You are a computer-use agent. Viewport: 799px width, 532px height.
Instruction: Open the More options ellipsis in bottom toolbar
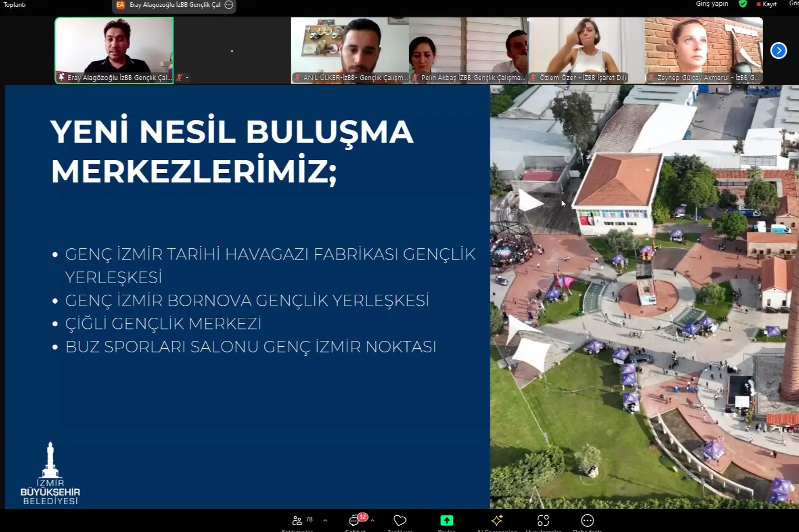587,520
